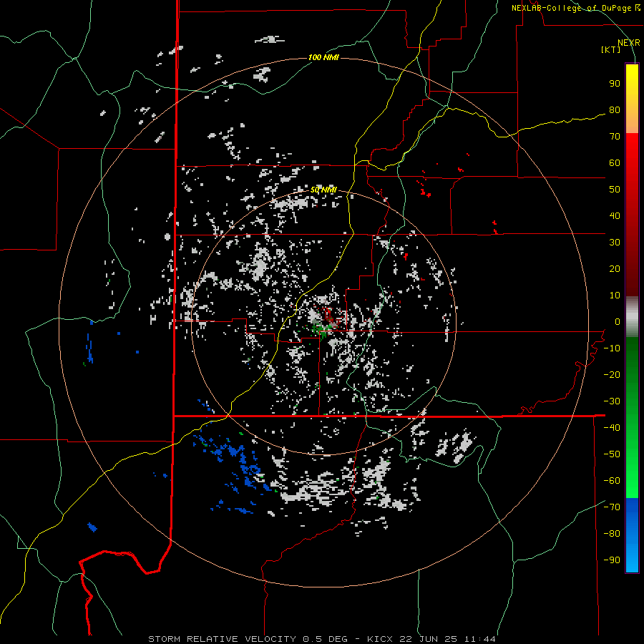The height and width of the screenshot is (644, 644).
Task: Click the -10 value on velocity scale
Action: coord(612,348)
